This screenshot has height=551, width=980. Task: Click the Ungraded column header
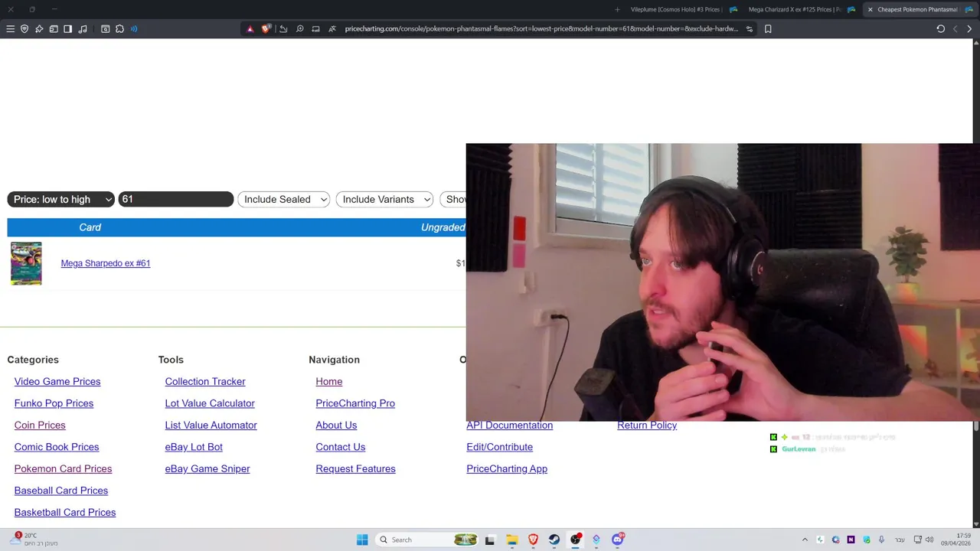[x=443, y=227]
